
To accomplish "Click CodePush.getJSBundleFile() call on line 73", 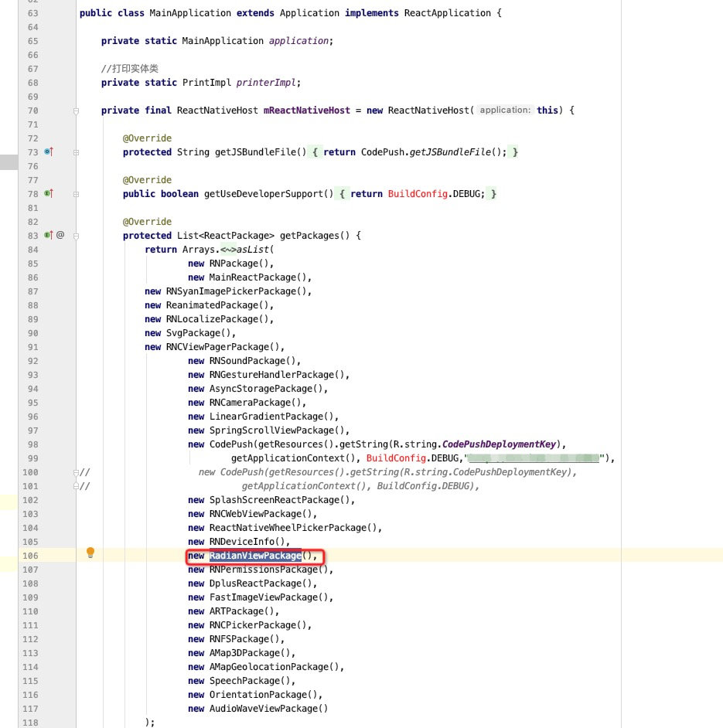I will pos(431,152).
